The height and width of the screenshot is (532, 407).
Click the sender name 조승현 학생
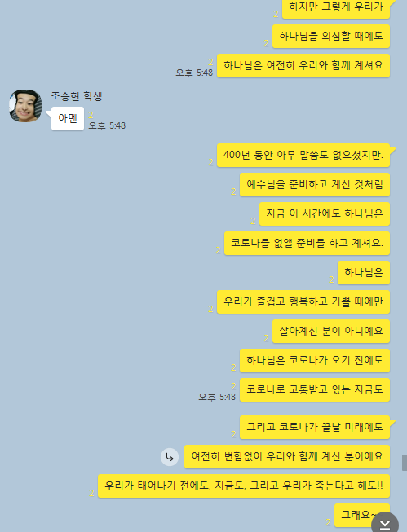coord(77,96)
